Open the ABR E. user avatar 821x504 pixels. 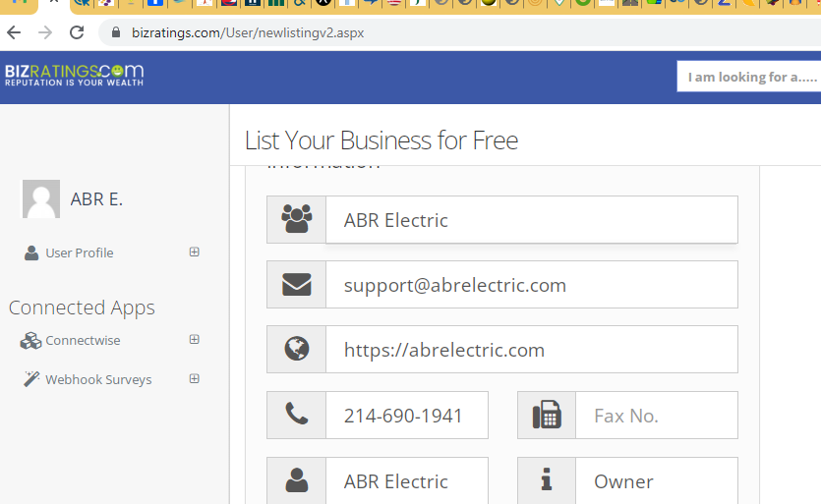point(41,198)
